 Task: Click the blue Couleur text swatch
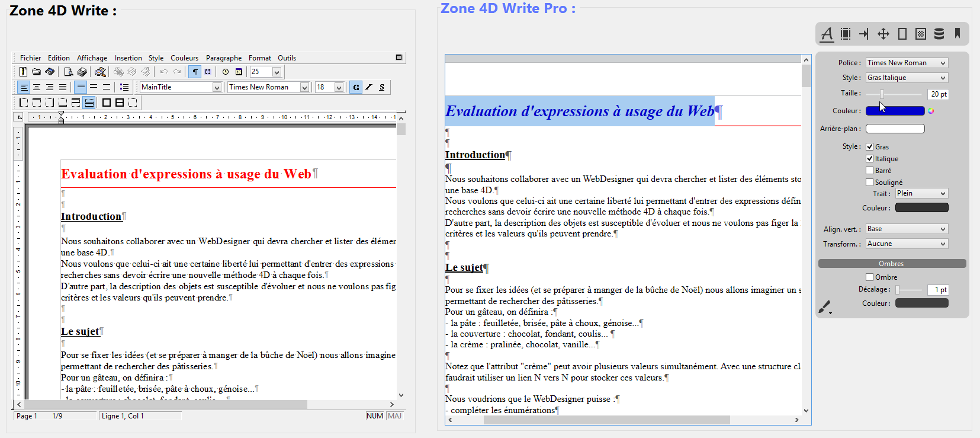click(x=895, y=111)
